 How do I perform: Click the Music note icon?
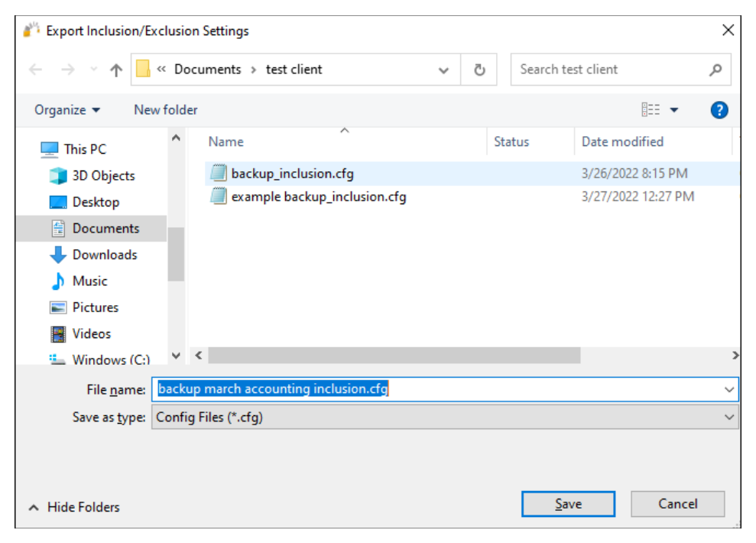tap(58, 281)
